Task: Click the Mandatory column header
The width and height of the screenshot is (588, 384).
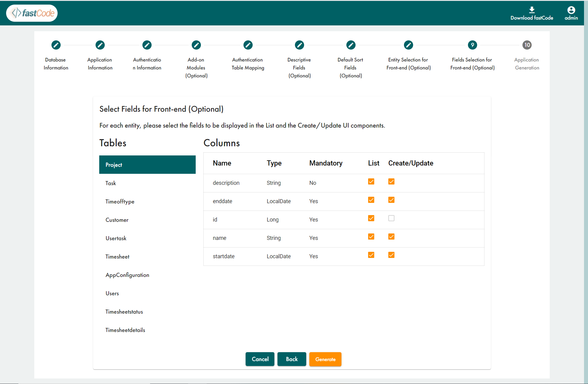Action: (326, 163)
